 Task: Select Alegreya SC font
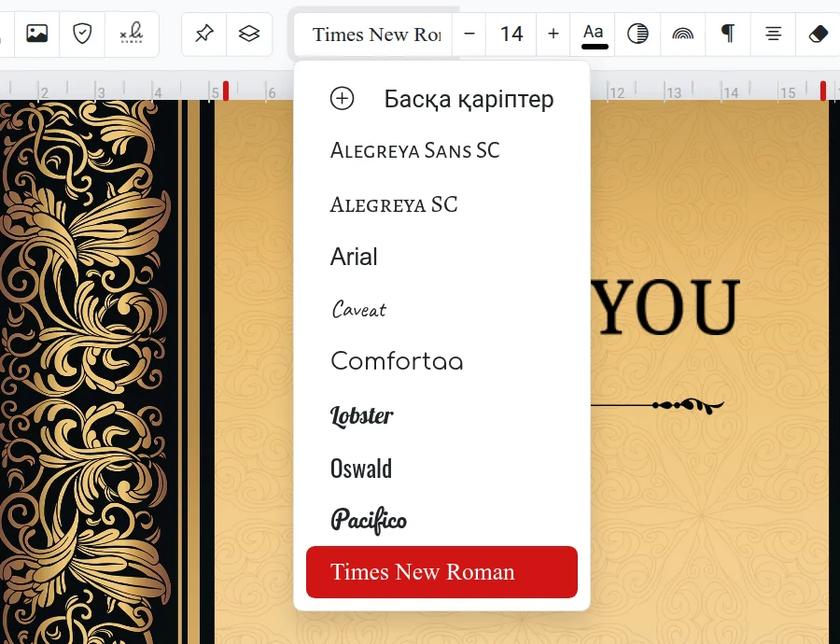point(442,204)
